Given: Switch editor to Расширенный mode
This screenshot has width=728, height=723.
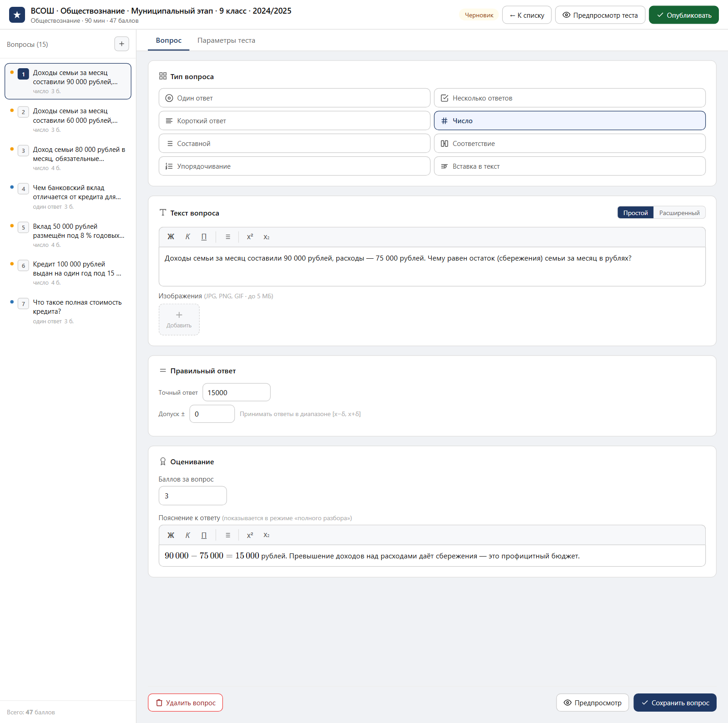Looking at the screenshot, I should pyautogui.click(x=679, y=213).
